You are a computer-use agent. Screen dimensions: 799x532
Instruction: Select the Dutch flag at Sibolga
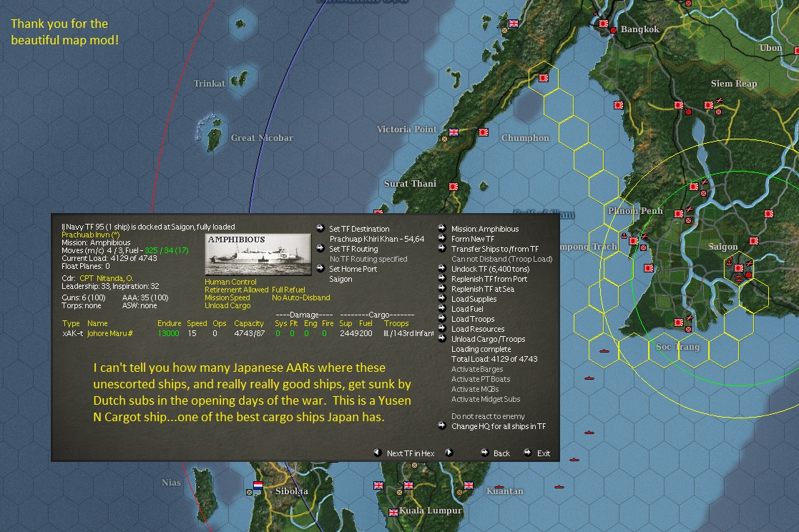coord(258,486)
